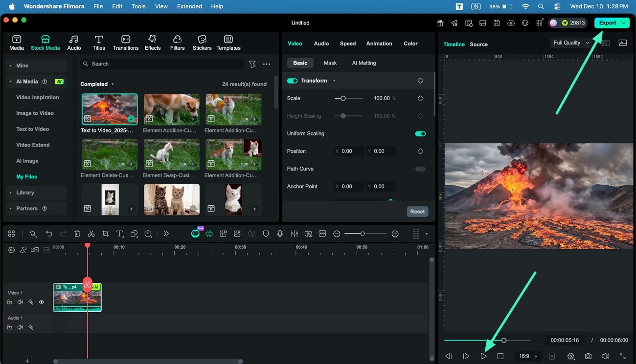Disable the Transform toggle
Screen dimensions: 636x364
(x=293, y=81)
